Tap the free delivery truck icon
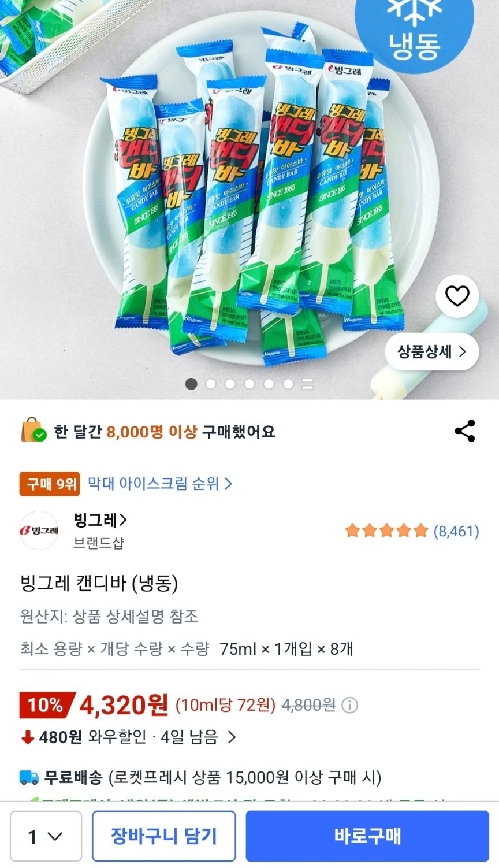Viewport: 499px width, 868px height. pos(29,777)
